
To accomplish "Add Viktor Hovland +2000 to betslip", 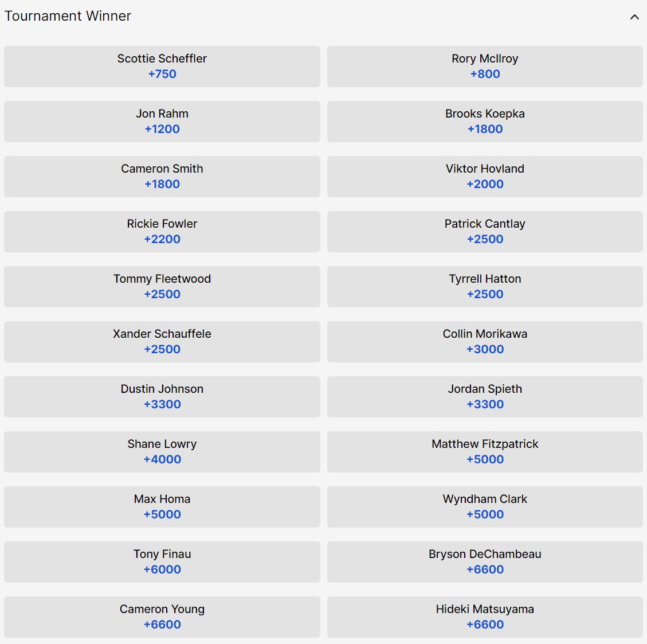I will tap(485, 177).
